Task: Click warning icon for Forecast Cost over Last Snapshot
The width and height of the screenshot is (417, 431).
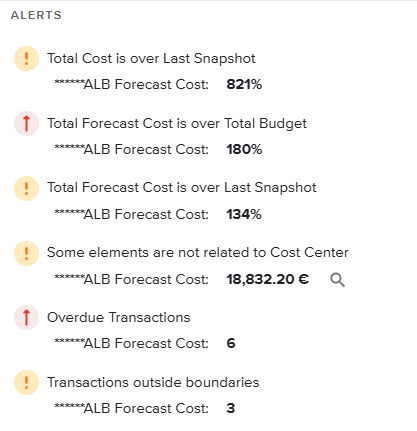Action: point(26,188)
